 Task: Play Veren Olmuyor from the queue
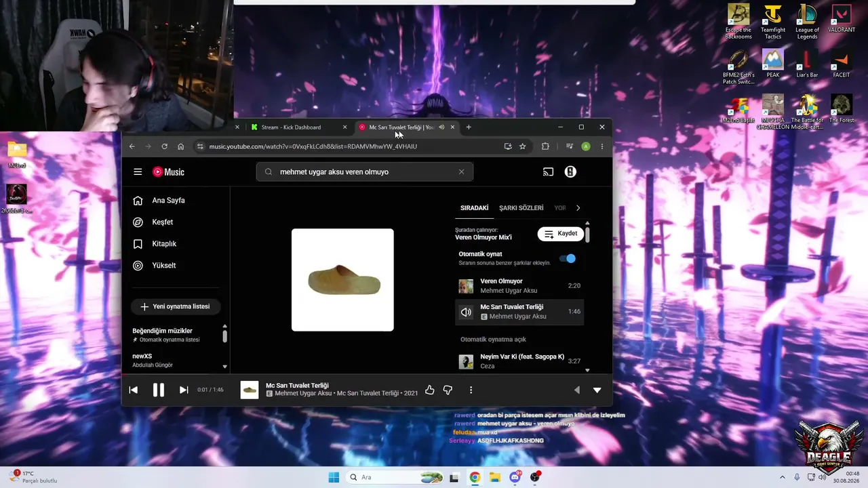tap(519, 286)
